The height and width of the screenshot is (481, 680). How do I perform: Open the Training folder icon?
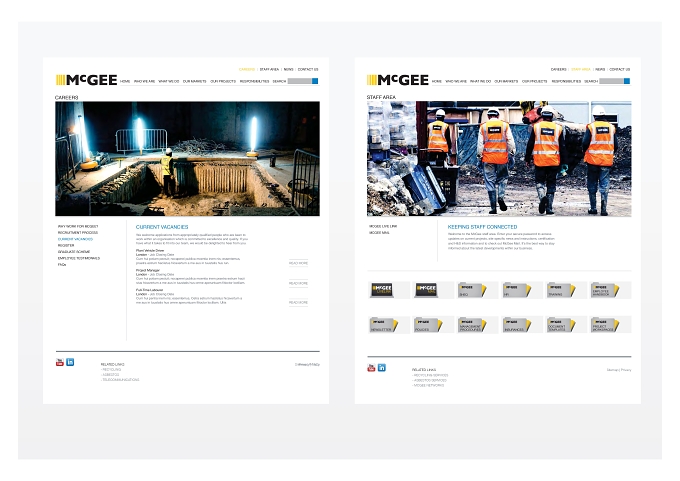pyautogui.click(x=561, y=290)
